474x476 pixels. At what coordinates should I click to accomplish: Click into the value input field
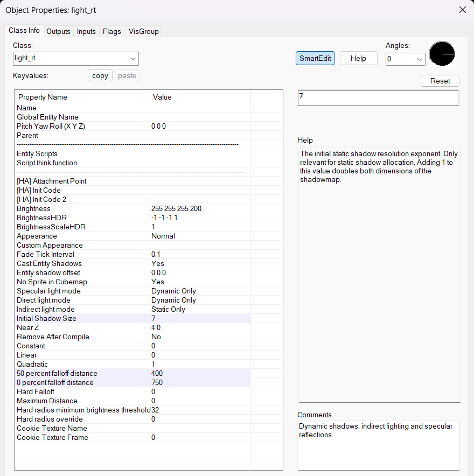pos(378,97)
